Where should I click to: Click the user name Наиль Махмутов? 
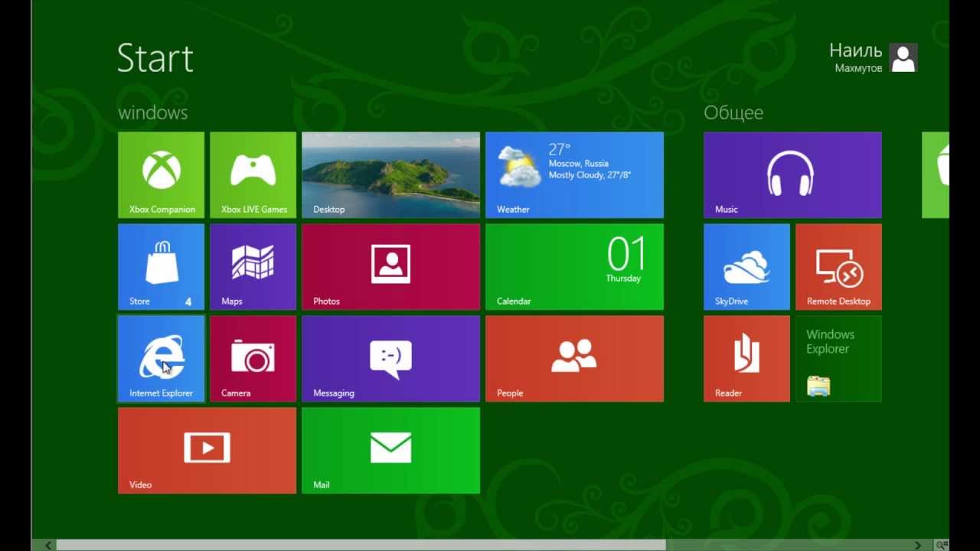coord(856,58)
